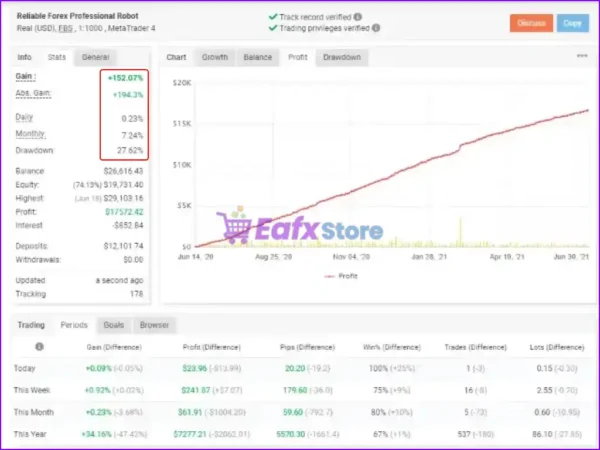Screen dimensions: 600x450
Task: Click the $12,101.74 deposits value
Action: [123, 246]
